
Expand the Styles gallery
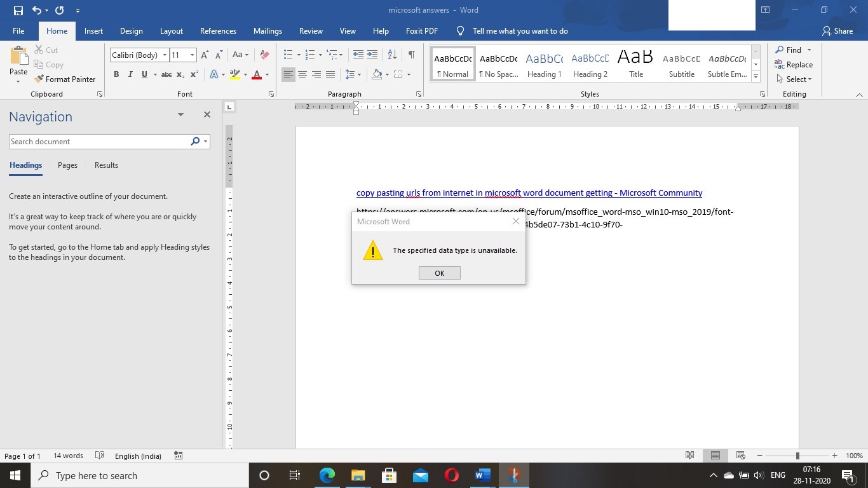(756, 77)
